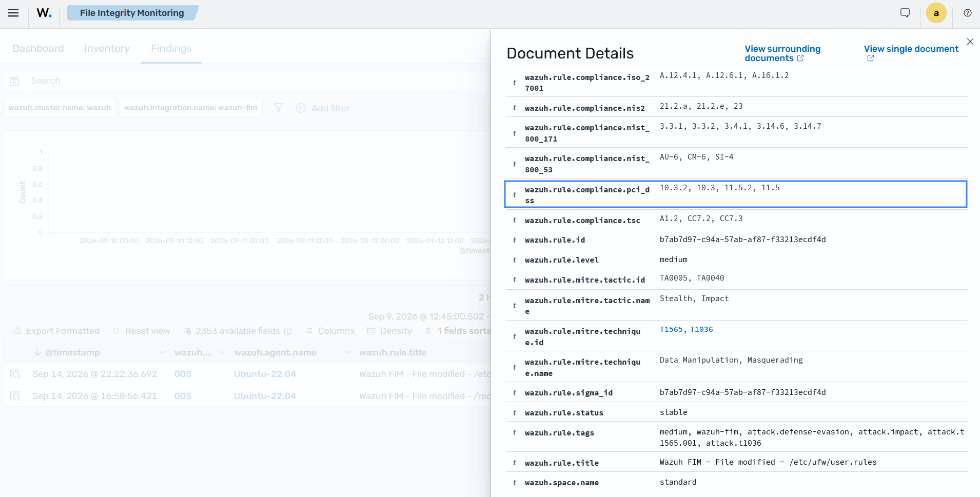Click type icon beside wazuh.rule.compliance.nis2
This screenshot has height=497, width=980.
pyautogui.click(x=514, y=108)
